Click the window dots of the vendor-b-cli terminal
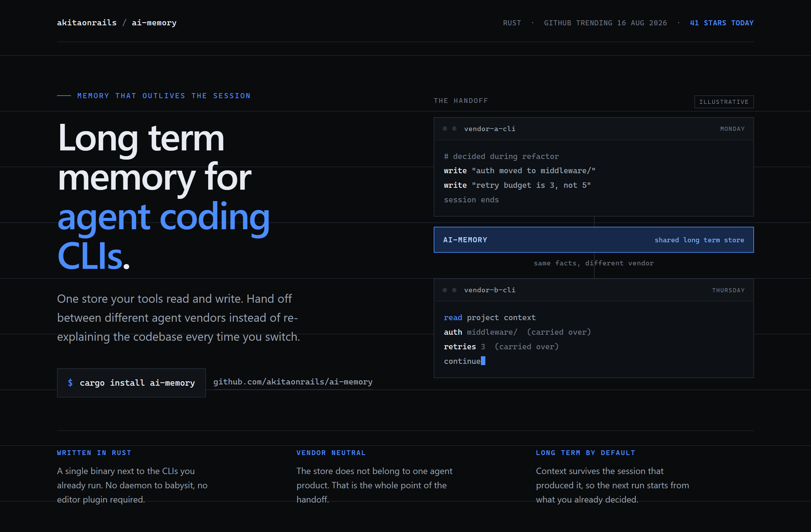Viewport: 811px width, 532px height. point(450,290)
